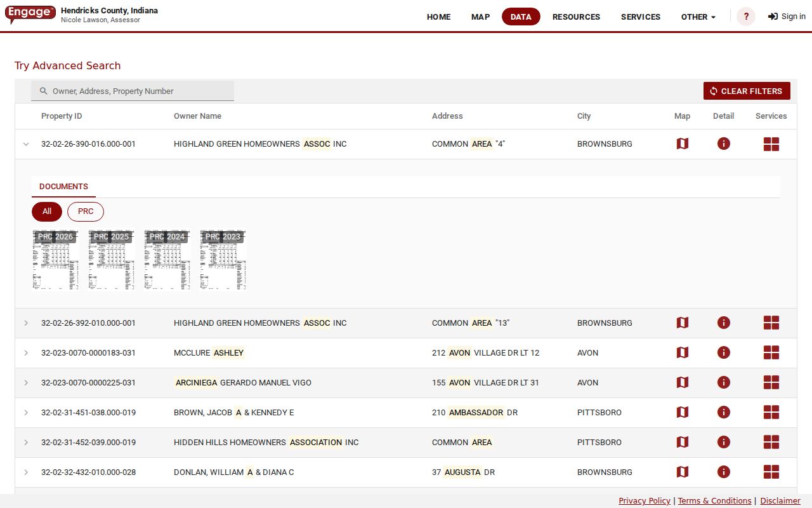Image resolution: width=812 pixels, height=508 pixels.
Task: Open the Services navigation item
Action: coord(641,17)
